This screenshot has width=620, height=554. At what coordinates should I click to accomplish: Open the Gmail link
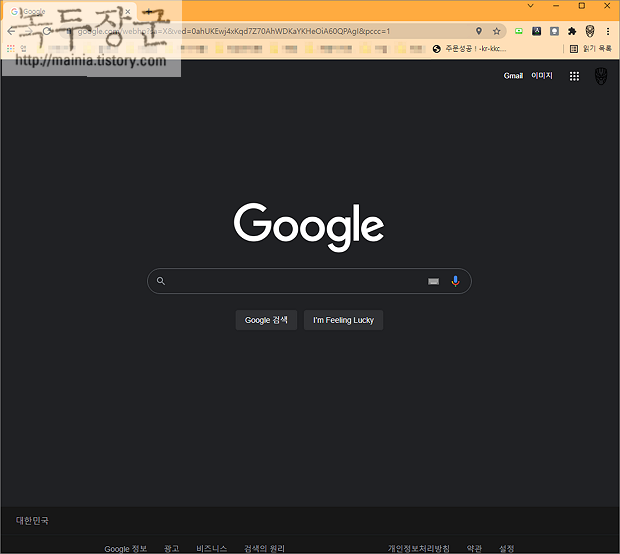tap(513, 76)
